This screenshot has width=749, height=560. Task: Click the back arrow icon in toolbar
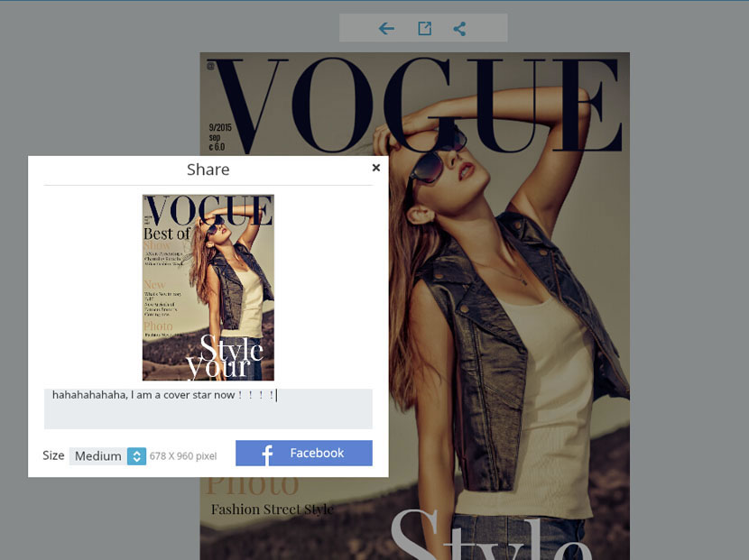(x=386, y=29)
